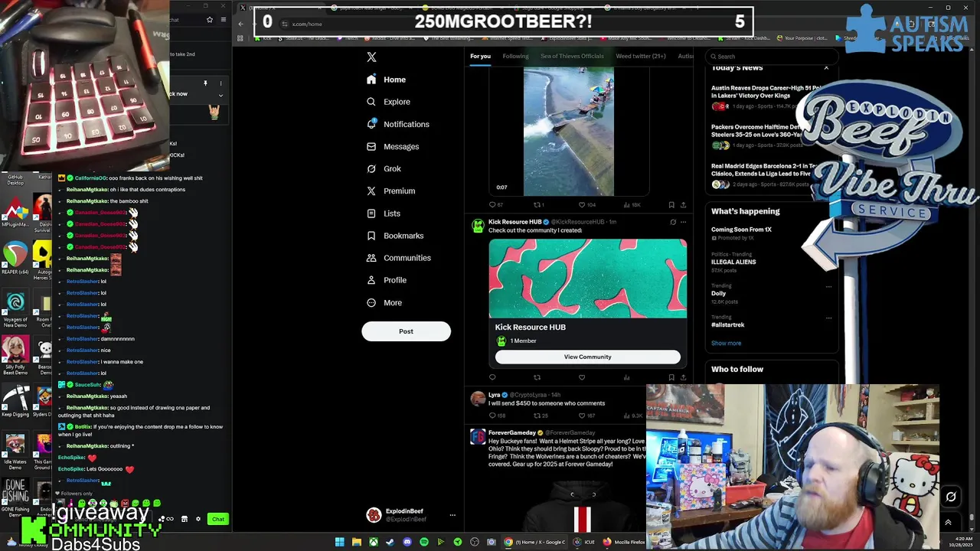Open Lists in the X sidebar
The width and height of the screenshot is (980, 551).
[x=383, y=214]
